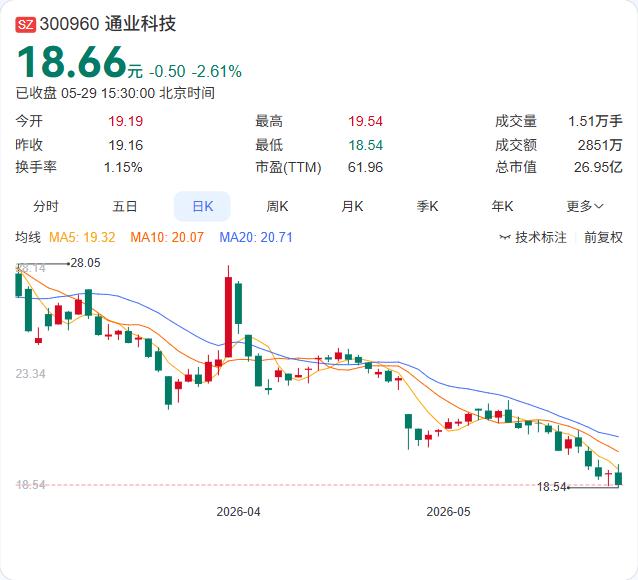Screen dimensions: 638x580
Task: Click the tall red candlestick before 2026-04
Action: coord(229,317)
